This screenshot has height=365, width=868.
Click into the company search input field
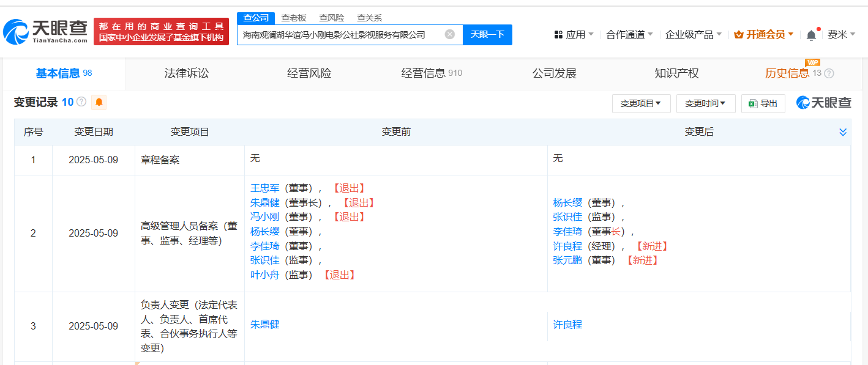click(x=342, y=35)
